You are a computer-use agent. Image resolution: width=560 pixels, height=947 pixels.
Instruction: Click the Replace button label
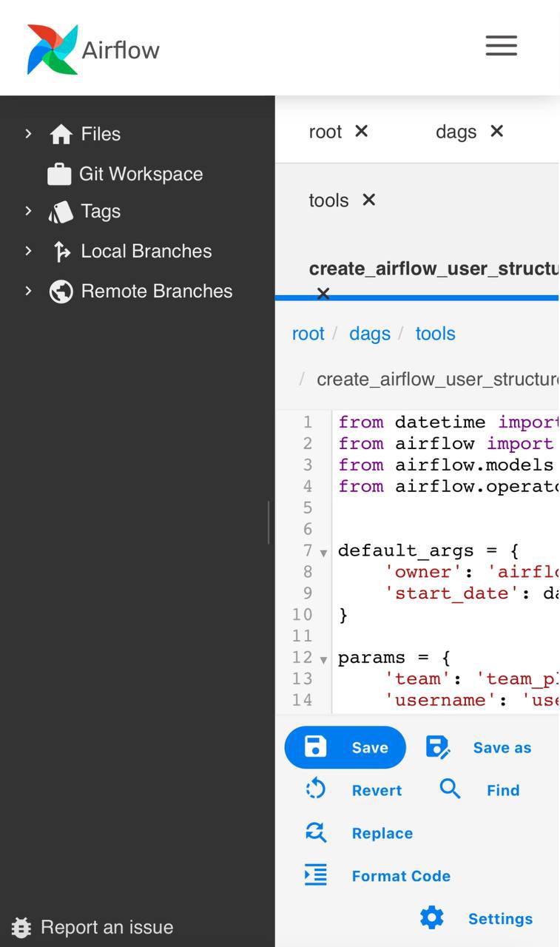click(382, 833)
